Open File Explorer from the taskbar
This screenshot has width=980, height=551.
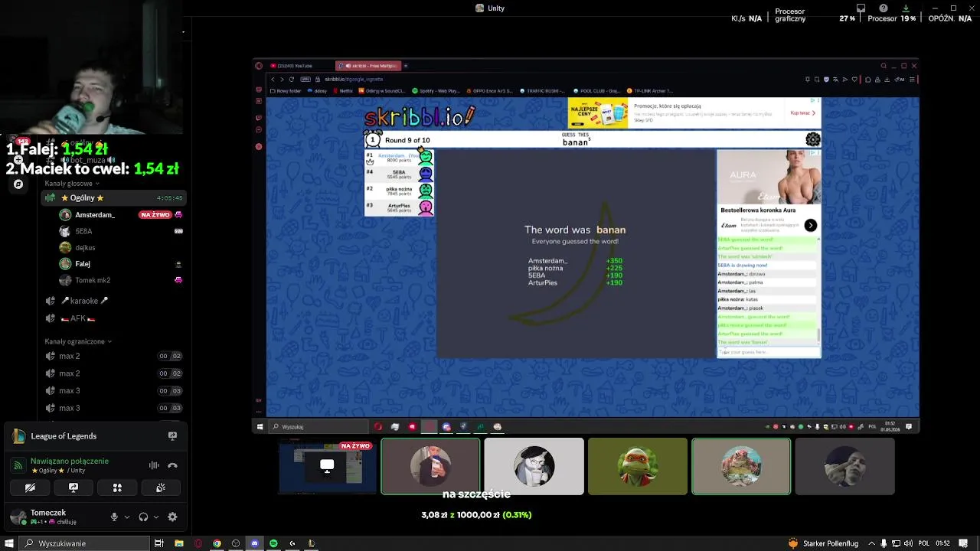click(179, 543)
